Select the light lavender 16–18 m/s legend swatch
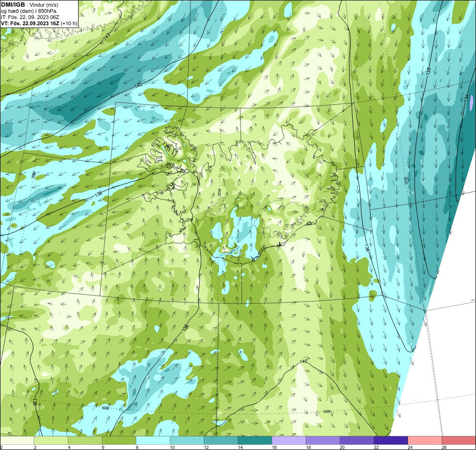This screenshot has height=450, width=476. click(x=289, y=440)
